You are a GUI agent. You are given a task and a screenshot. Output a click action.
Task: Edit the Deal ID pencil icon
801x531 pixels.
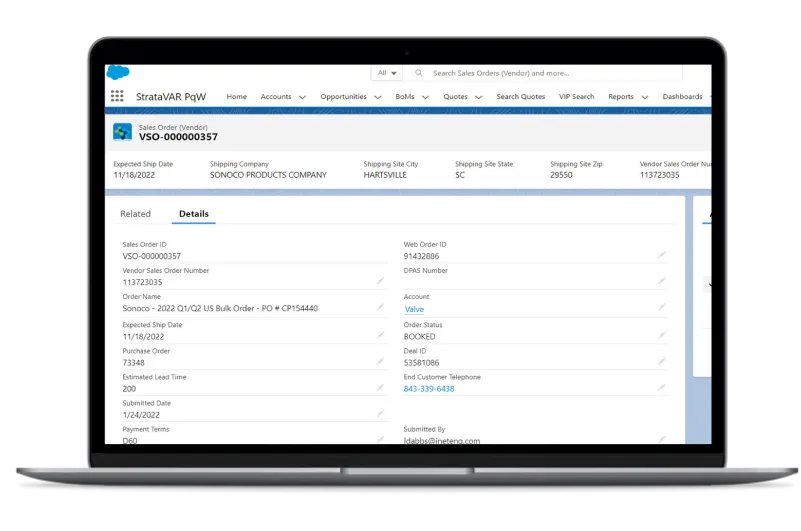coord(662,361)
